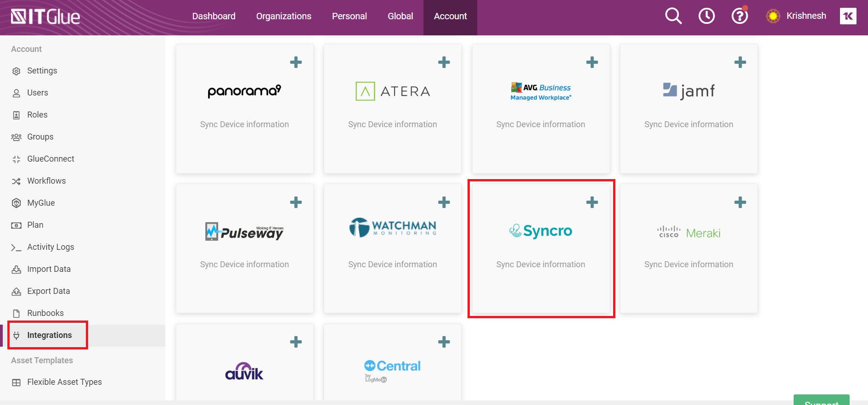Click the Groups people icon in sidebar
The width and height of the screenshot is (868, 405).
17,137
